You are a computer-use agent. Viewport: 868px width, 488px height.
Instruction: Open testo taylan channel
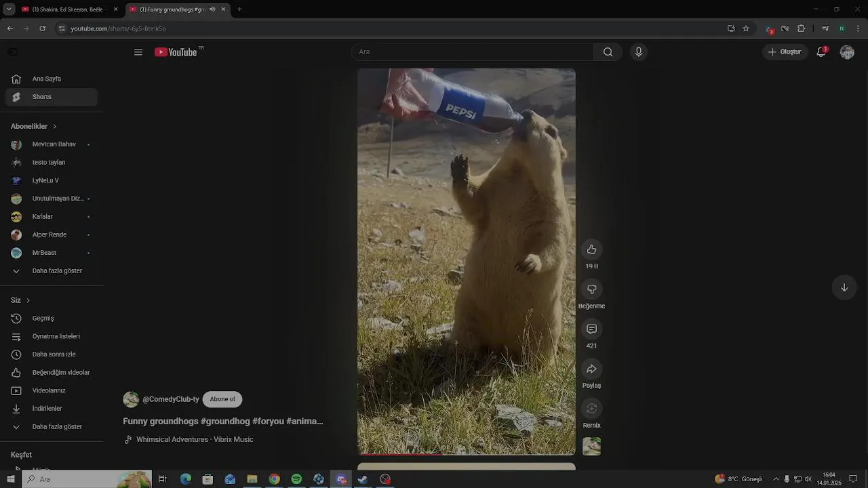(52, 163)
